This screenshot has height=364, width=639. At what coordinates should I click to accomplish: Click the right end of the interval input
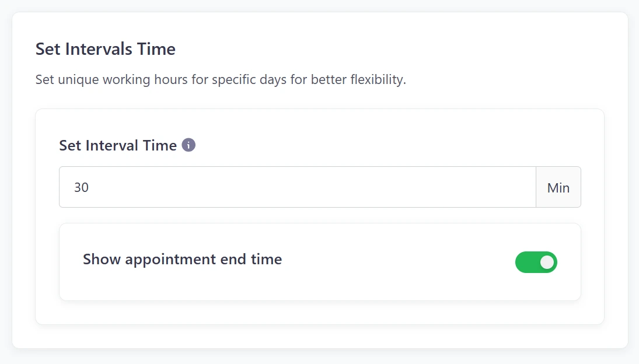click(519, 187)
